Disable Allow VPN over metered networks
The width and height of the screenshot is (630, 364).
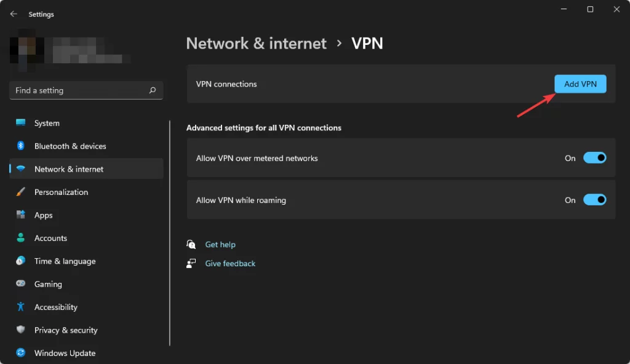pyautogui.click(x=594, y=157)
